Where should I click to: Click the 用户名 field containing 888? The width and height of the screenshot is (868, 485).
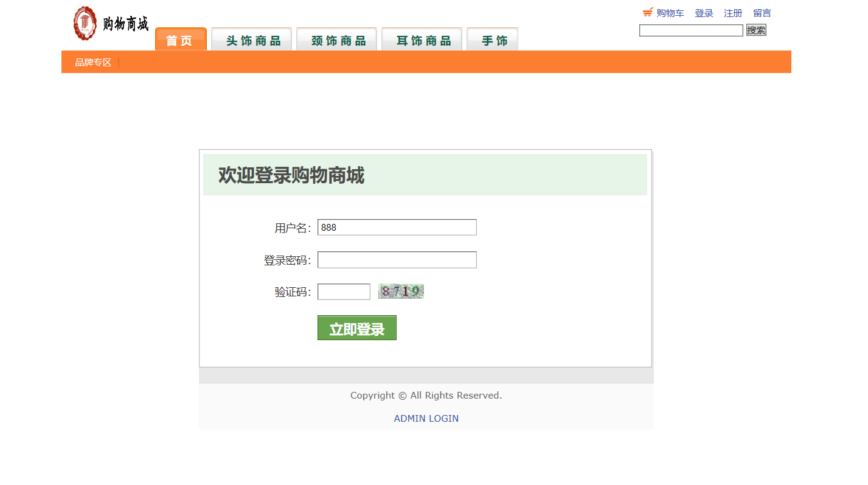(x=397, y=228)
